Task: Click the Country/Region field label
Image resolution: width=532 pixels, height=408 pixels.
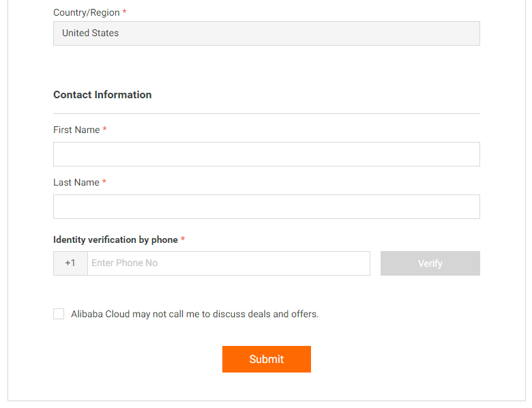Action: click(x=86, y=13)
